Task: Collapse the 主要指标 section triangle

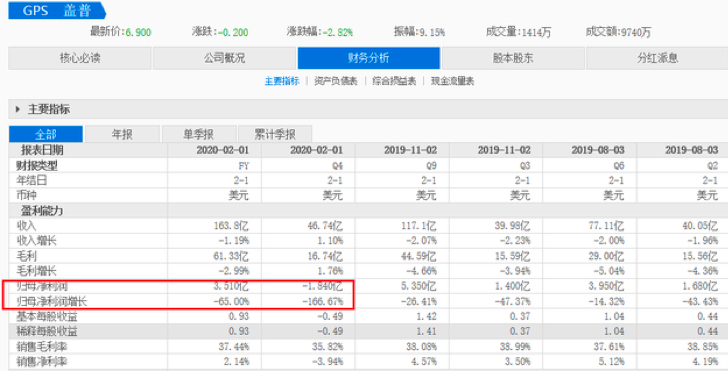Action: point(18,110)
